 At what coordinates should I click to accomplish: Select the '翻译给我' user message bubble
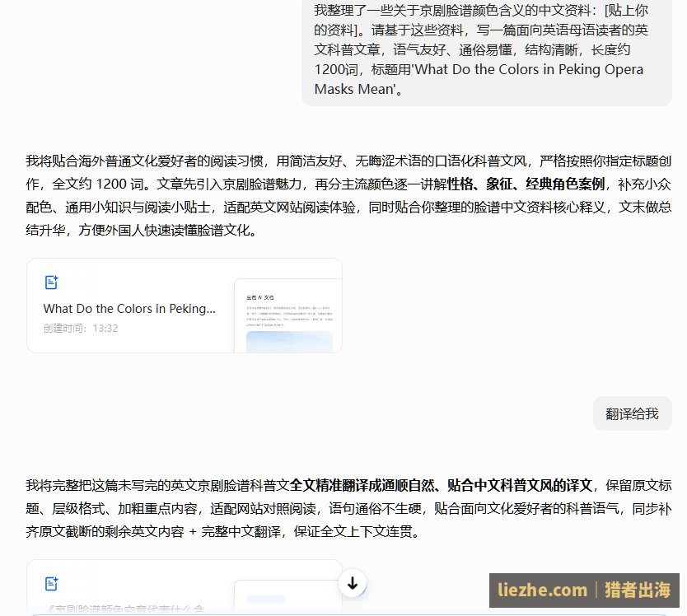pyautogui.click(x=633, y=413)
